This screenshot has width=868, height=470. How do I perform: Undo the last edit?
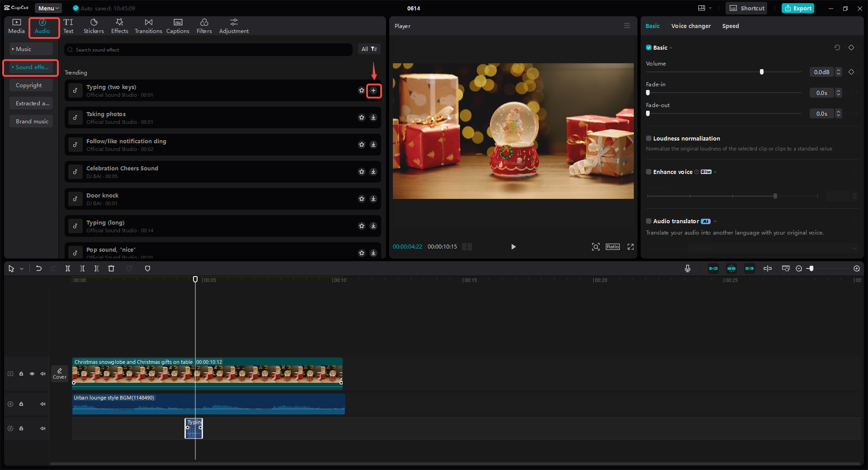[x=38, y=268]
